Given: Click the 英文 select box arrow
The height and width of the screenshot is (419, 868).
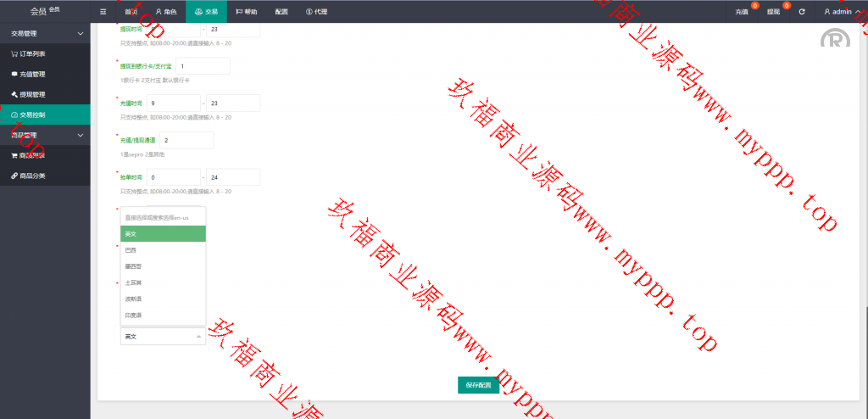Looking at the screenshot, I should coord(199,337).
